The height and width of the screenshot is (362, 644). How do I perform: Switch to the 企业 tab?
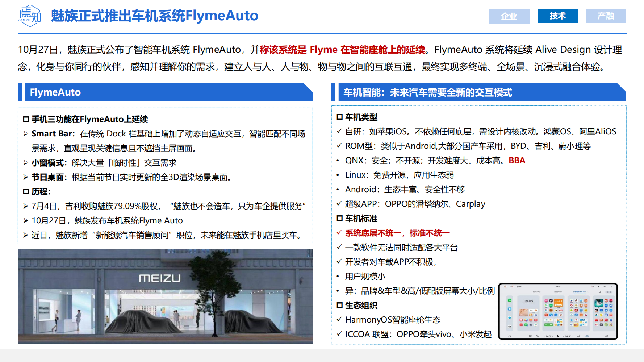click(x=509, y=16)
